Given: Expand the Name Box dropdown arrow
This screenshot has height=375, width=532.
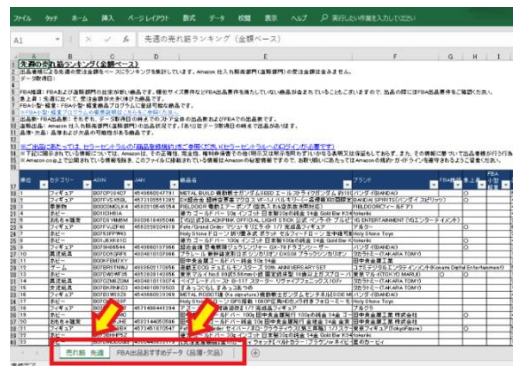Looking at the screenshot, I should pos(58,39).
